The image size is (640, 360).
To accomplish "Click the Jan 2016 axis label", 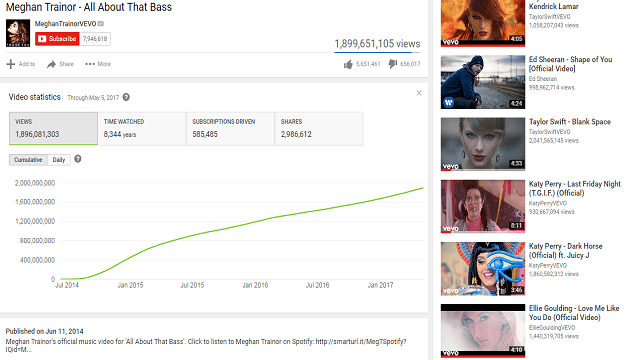I will click(255, 285).
